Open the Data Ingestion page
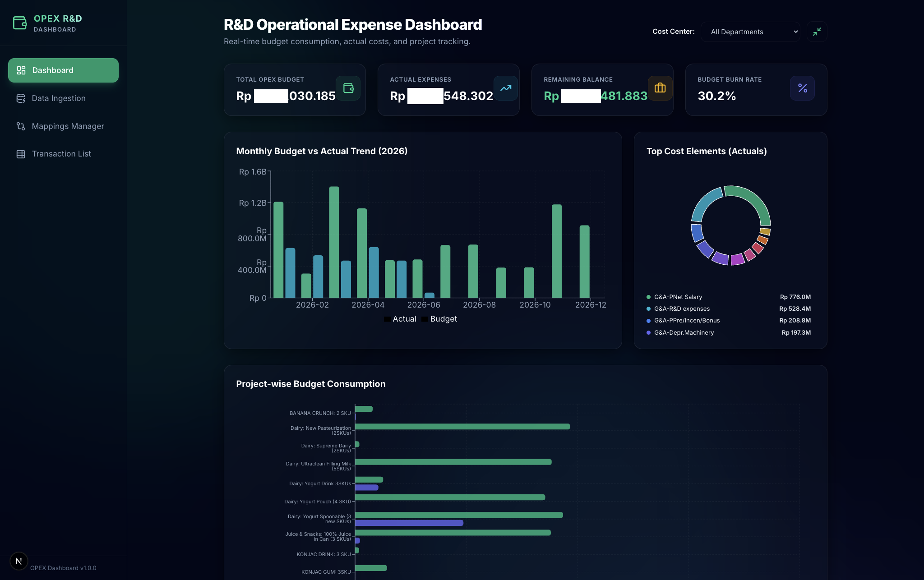Viewport: 924px width, 580px height. 63,98
